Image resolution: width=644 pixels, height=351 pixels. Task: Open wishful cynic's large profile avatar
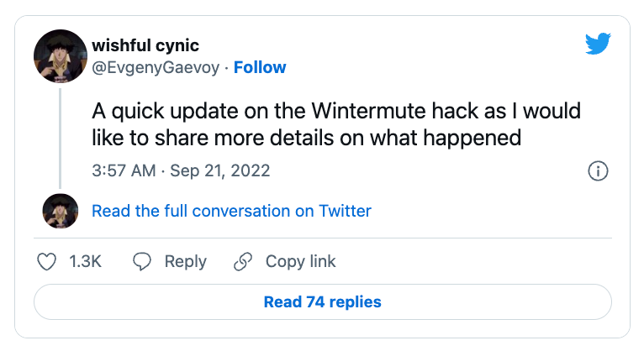coord(61,56)
